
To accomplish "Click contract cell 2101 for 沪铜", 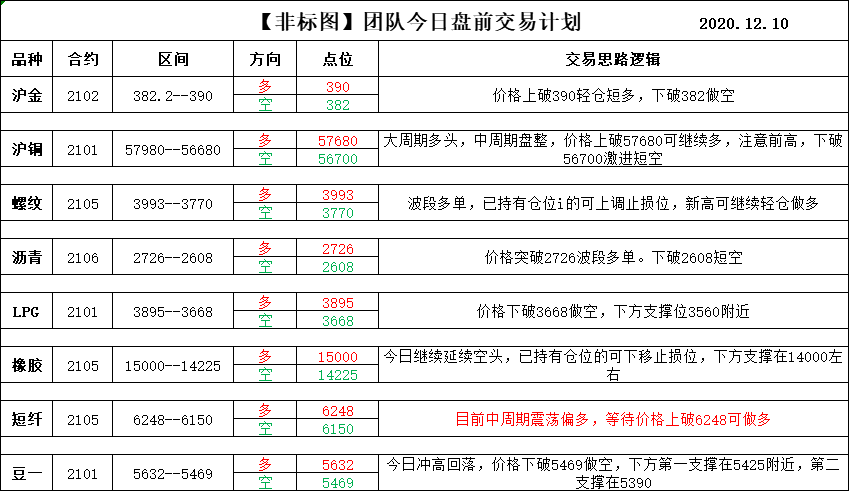I will pos(83,149).
